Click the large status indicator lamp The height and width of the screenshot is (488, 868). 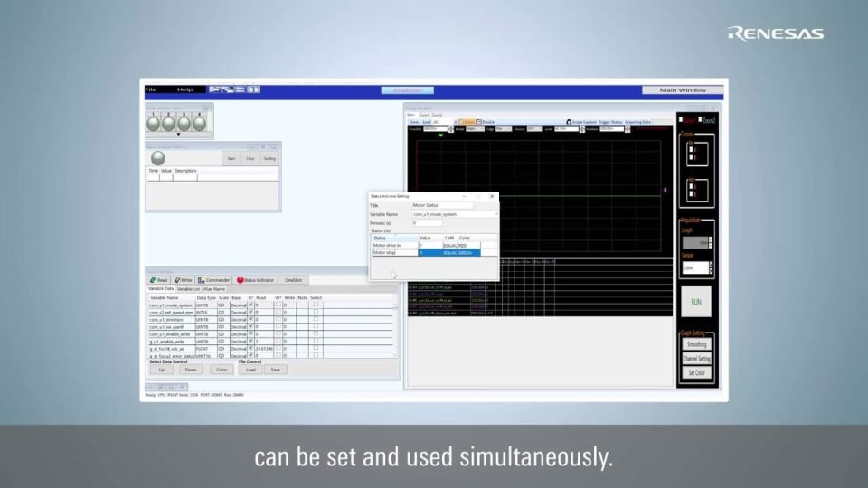[x=158, y=157]
